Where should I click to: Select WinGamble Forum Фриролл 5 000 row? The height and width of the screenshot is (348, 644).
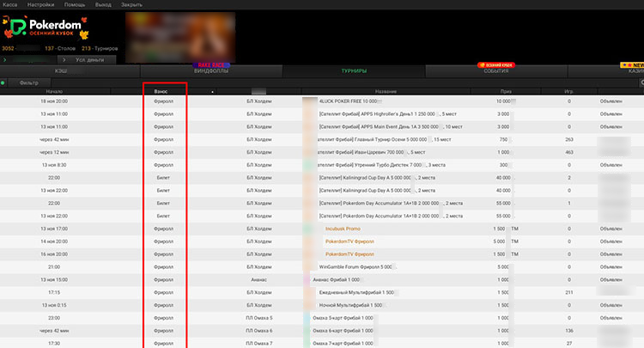(322, 266)
